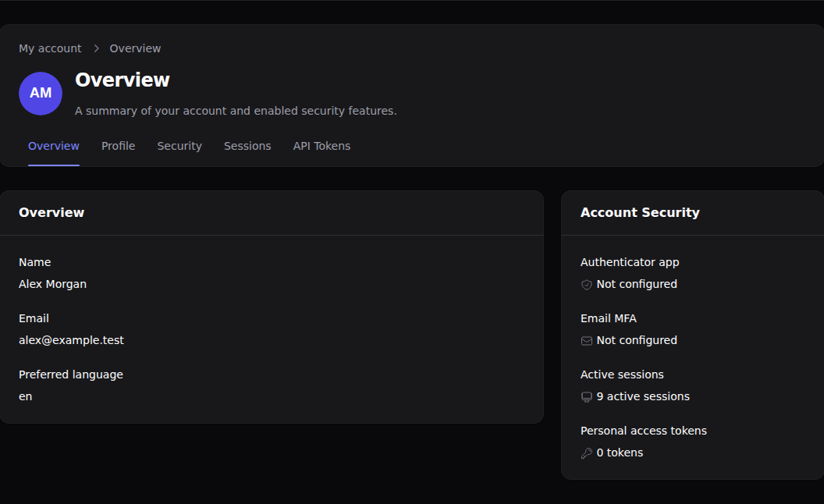Switch to the Security tab
This screenshot has height=504, width=824.
pos(179,146)
